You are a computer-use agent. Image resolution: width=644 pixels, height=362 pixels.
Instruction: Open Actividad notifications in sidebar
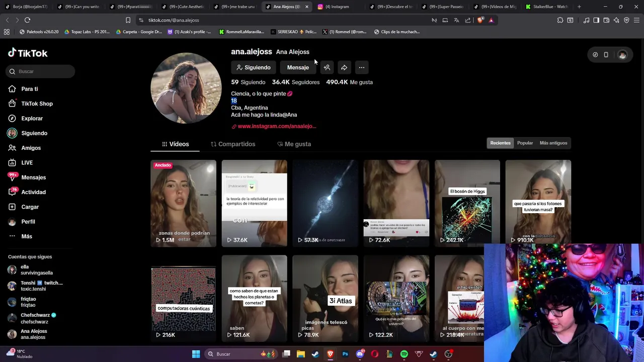[x=27, y=192]
